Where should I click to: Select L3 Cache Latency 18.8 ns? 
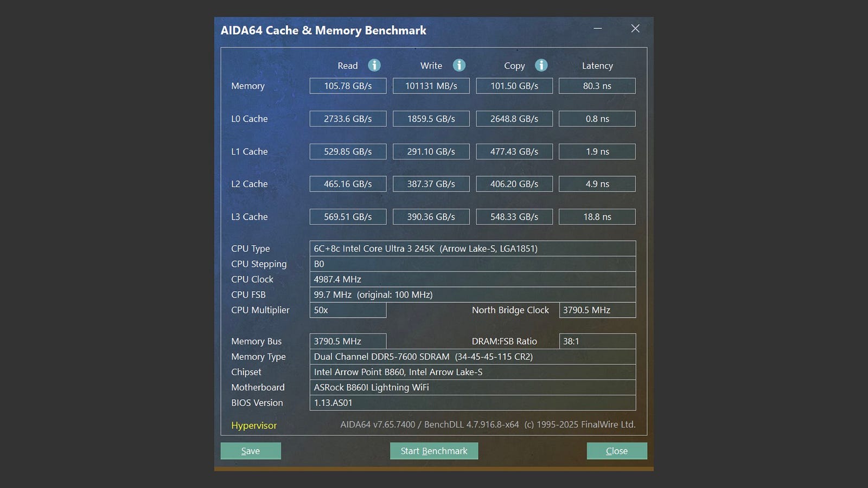click(597, 216)
